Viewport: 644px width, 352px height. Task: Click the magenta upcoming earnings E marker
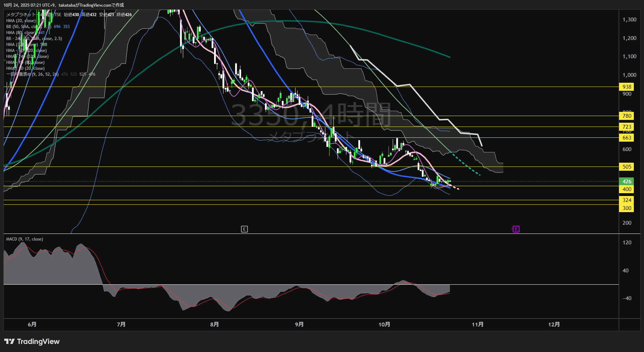516,229
